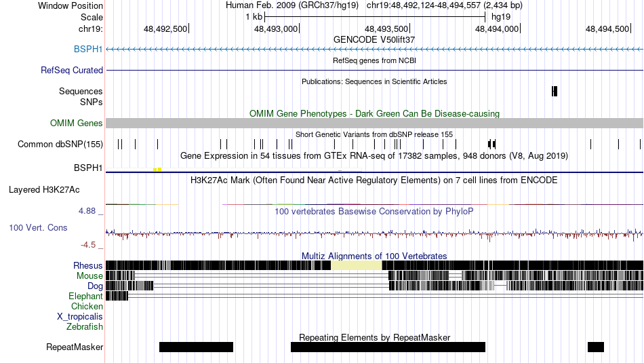
Task: Click the widest RepeatMasker block in the middle
Action: (388, 347)
